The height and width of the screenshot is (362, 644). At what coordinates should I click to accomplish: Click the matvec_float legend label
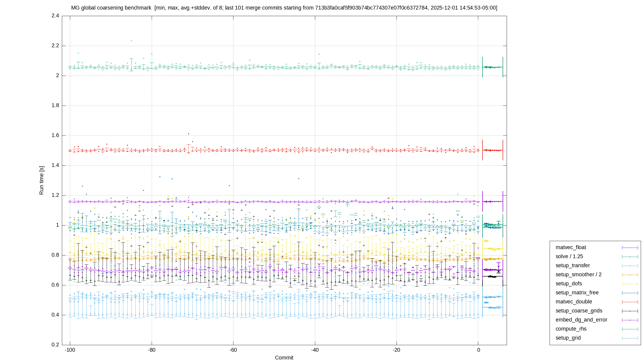click(571, 247)
